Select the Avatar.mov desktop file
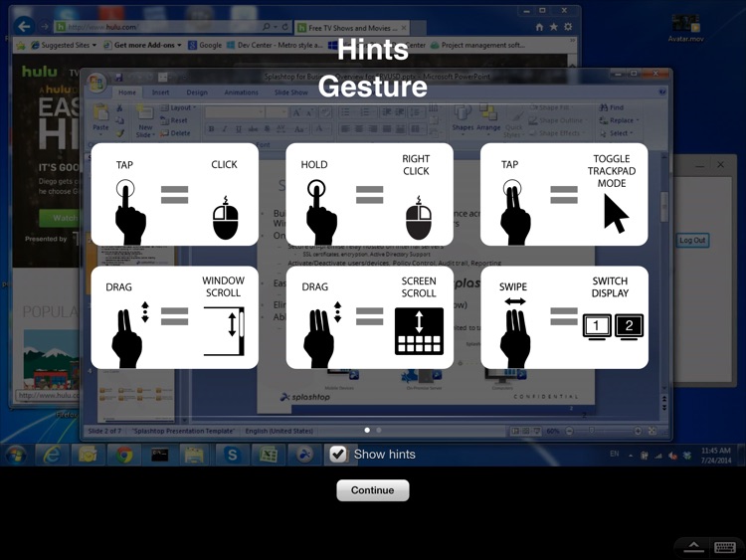The width and height of the screenshot is (746, 560). 685,29
